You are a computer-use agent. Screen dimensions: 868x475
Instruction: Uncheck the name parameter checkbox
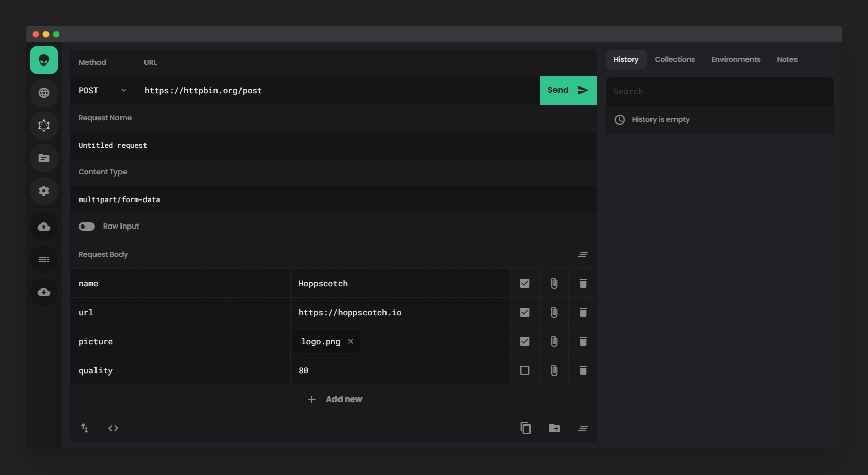pos(525,283)
